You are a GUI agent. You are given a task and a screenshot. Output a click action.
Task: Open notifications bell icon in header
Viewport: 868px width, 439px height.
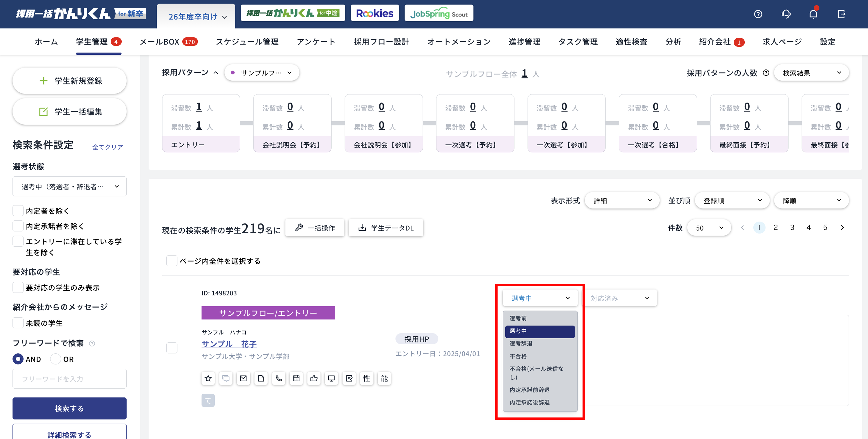pyautogui.click(x=813, y=14)
